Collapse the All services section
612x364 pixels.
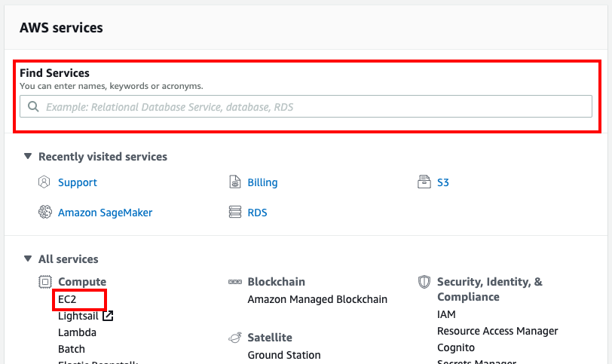(x=28, y=258)
